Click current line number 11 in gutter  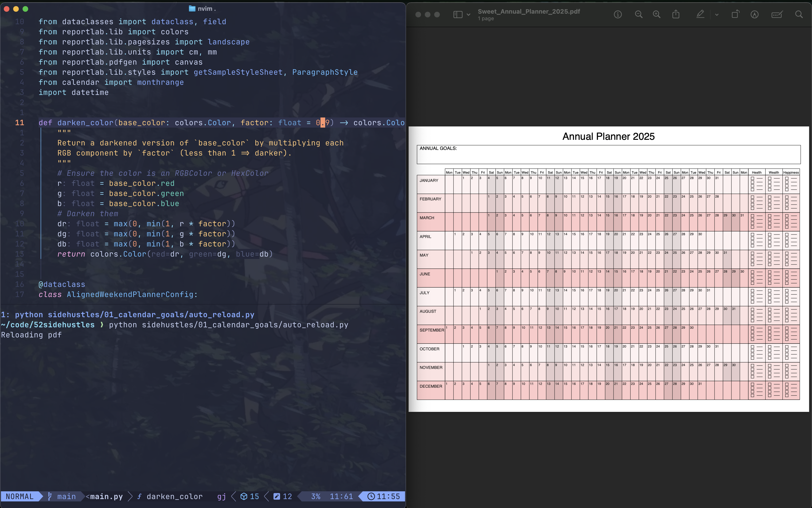[20, 123]
